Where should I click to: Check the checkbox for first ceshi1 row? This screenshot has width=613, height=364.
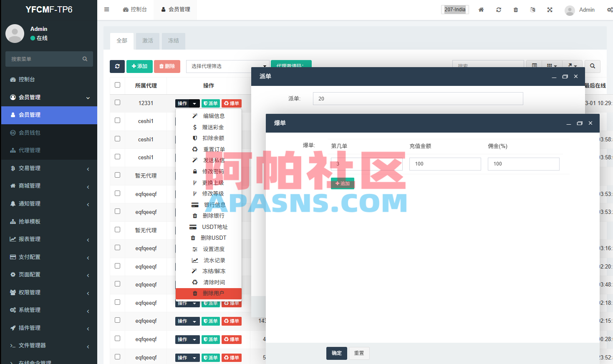117,120
